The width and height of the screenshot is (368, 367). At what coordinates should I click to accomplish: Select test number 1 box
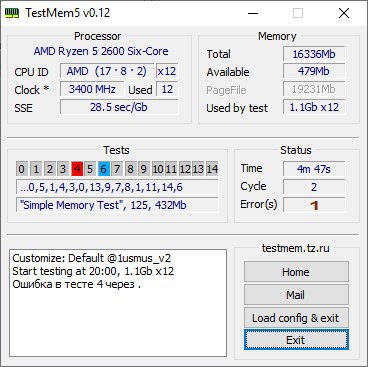[36, 169]
